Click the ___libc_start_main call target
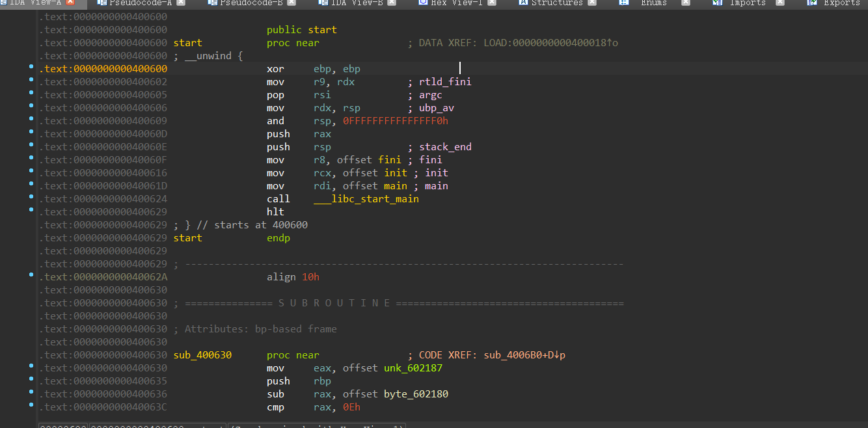This screenshot has height=428, width=868. pos(366,199)
